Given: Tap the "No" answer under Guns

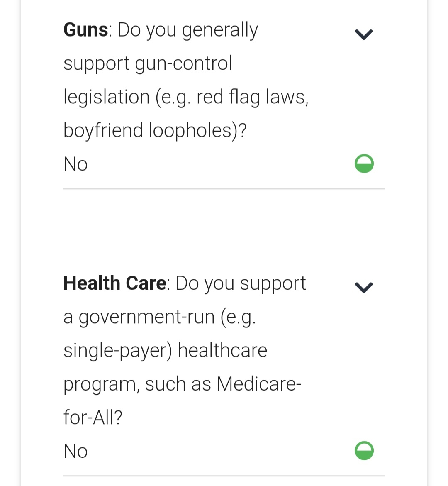Looking at the screenshot, I should pyautogui.click(x=75, y=164).
